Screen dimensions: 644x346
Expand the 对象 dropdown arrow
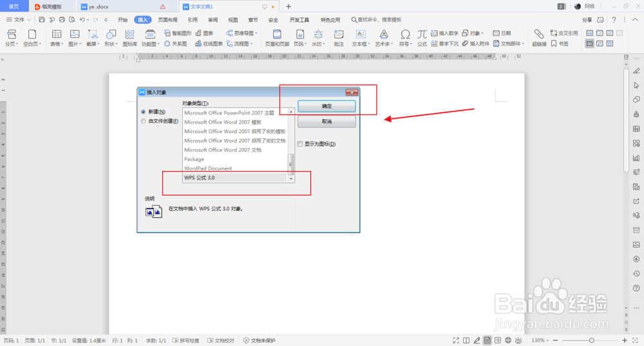(x=482, y=33)
